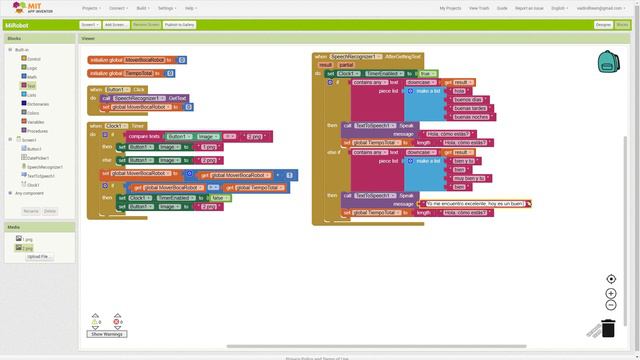This screenshot has height=360, width=640.
Task: Open the first contains any operator dropdown
Action: pyautogui.click(x=371, y=82)
